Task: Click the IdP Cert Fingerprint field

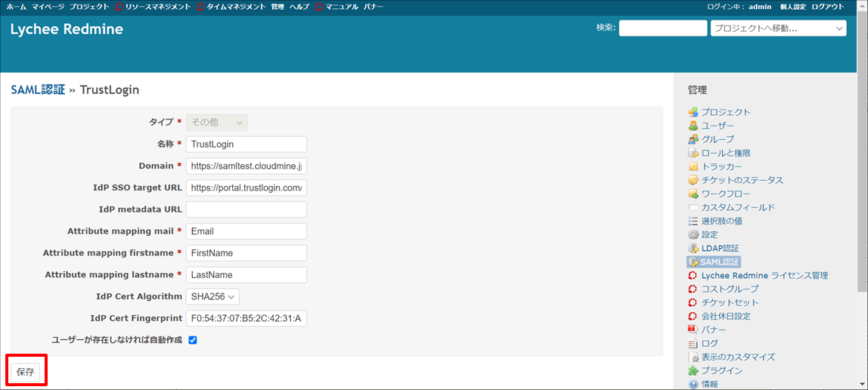Action: 246,319
